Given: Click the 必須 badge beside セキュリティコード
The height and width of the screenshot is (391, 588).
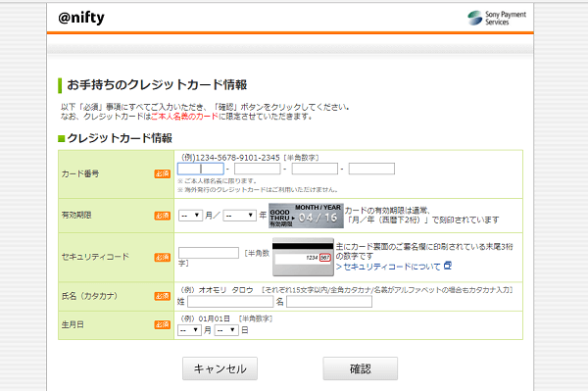Looking at the screenshot, I should pyautogui.click(x=163, y=258).
